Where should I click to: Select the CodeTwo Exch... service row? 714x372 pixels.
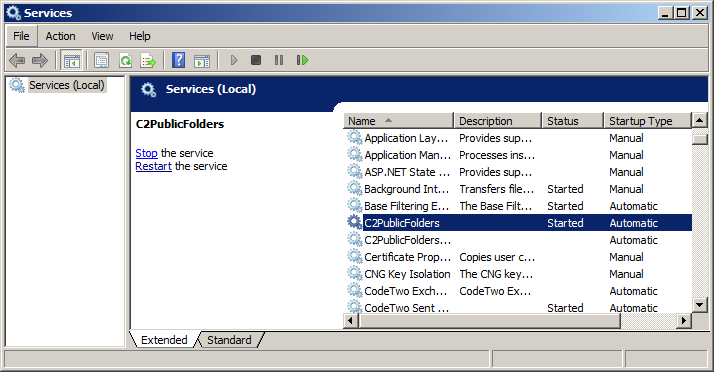(x=518, y=290)
